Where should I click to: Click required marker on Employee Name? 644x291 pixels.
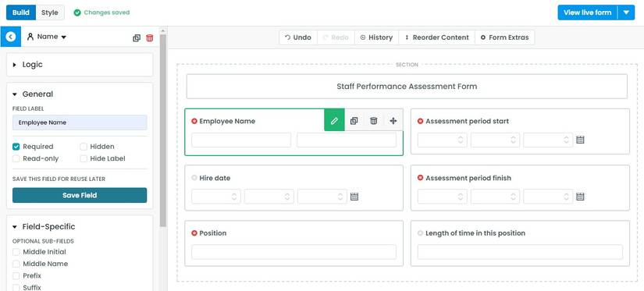194,121
